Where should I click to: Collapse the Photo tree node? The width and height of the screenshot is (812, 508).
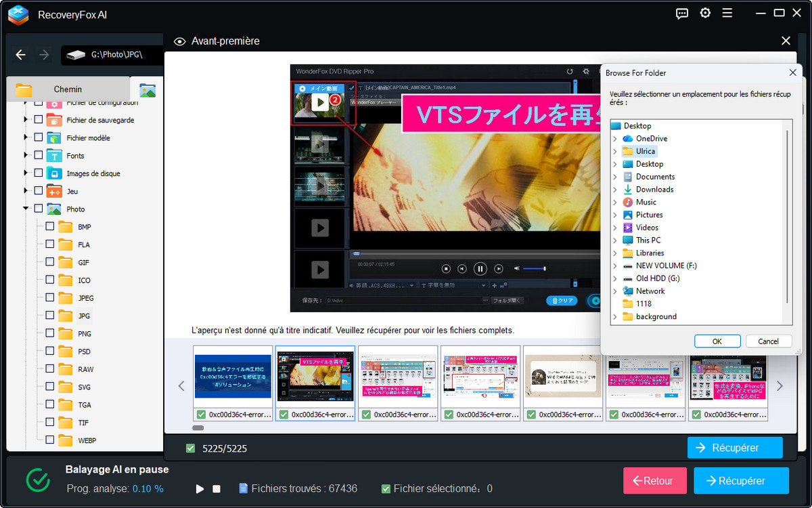(26, 209)
